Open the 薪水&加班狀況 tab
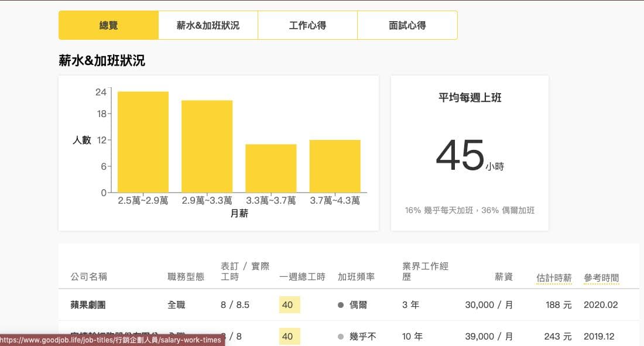This screenshot has width=644, height=346. pos(208,26)
